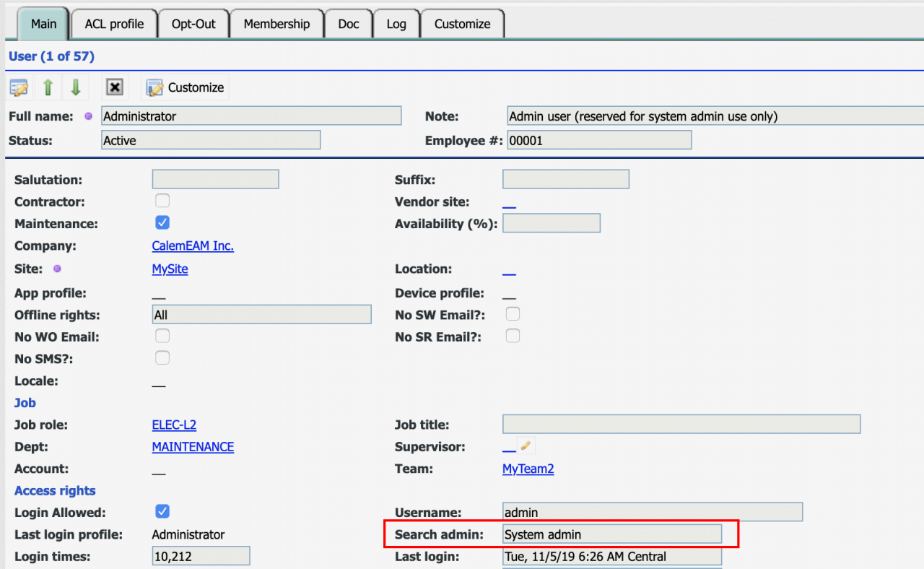The height and width of the screenshot is (569, 924).
Task: Click the green up arrow icon
Action: point(48,87)
